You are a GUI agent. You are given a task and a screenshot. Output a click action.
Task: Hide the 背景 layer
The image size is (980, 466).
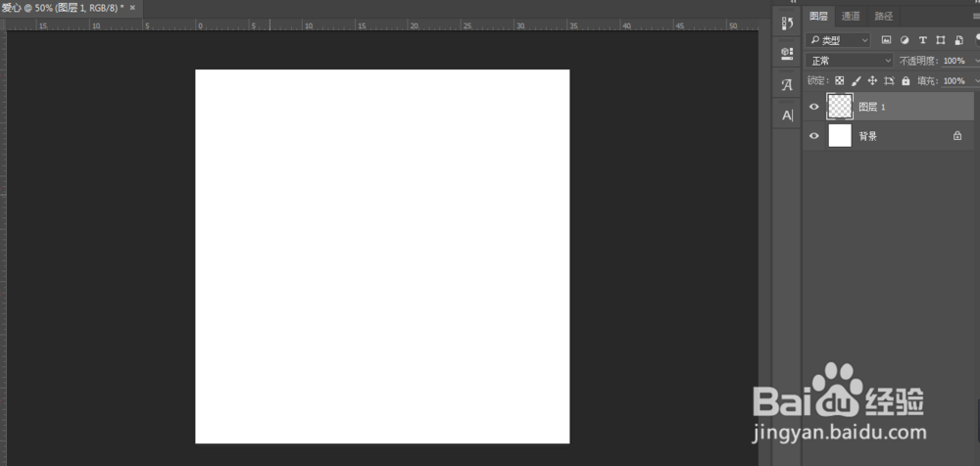813,135
